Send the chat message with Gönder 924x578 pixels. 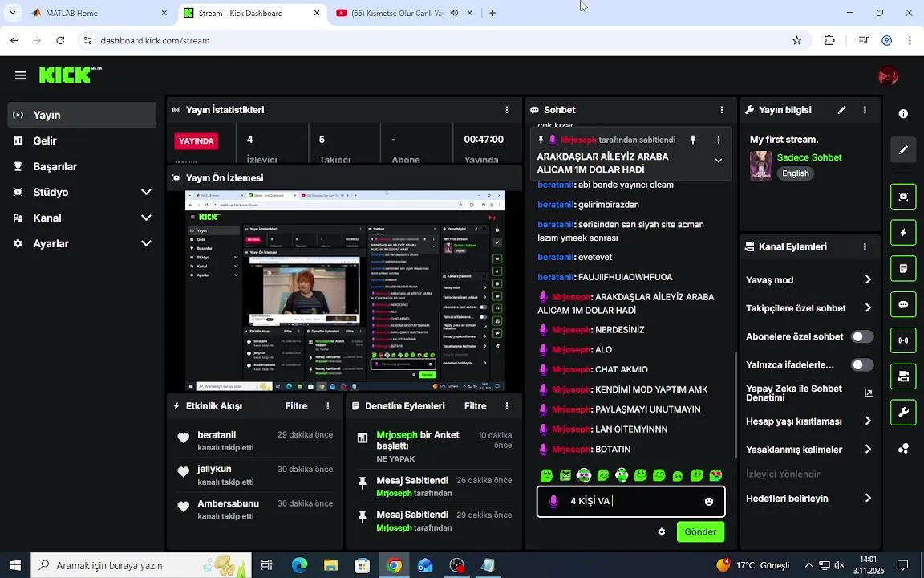[700, 532]
